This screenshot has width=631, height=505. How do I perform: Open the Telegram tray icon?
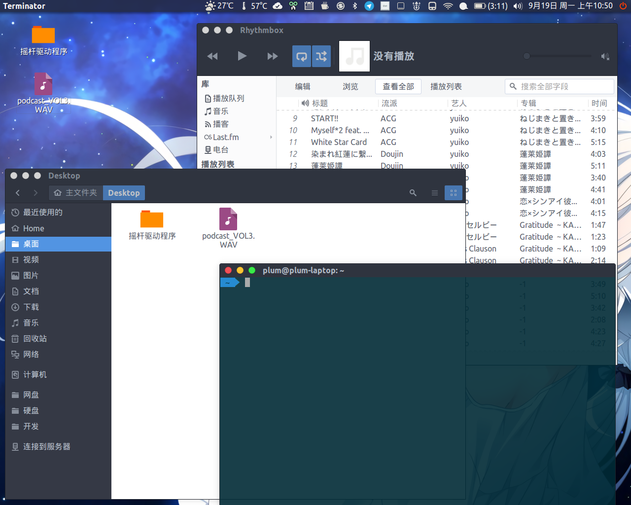pos(369,6)
